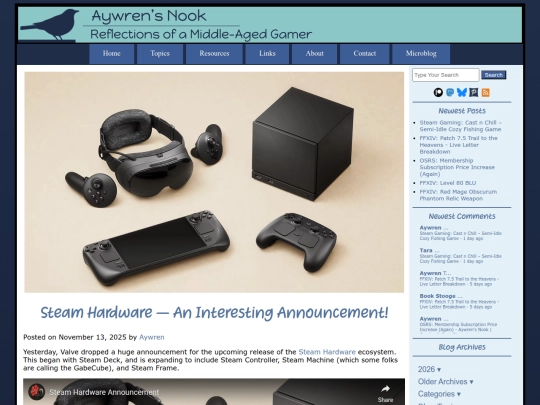Click the Aywren's Nook site title

coord(149,16)
